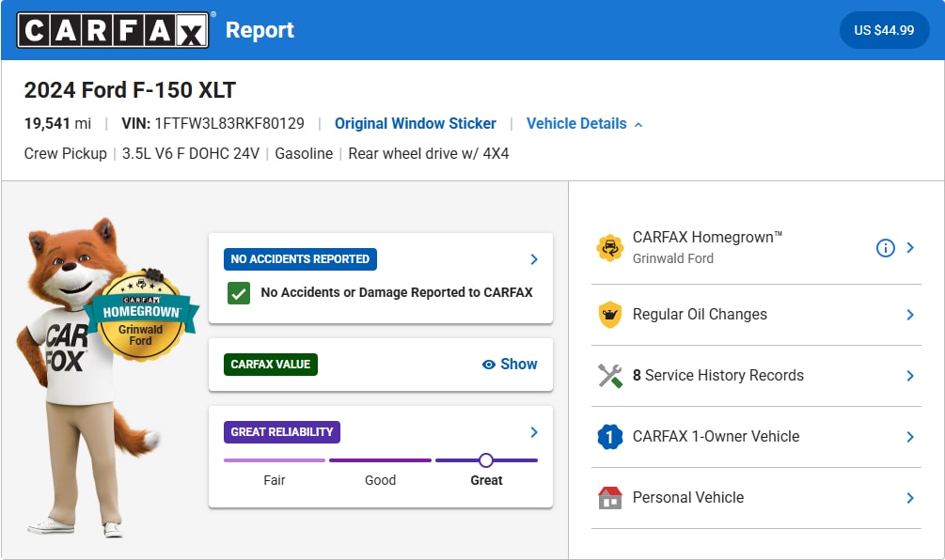Expand the Regular Oil Changes row chevron
945x560 pixels.
[x=910, y=315]
